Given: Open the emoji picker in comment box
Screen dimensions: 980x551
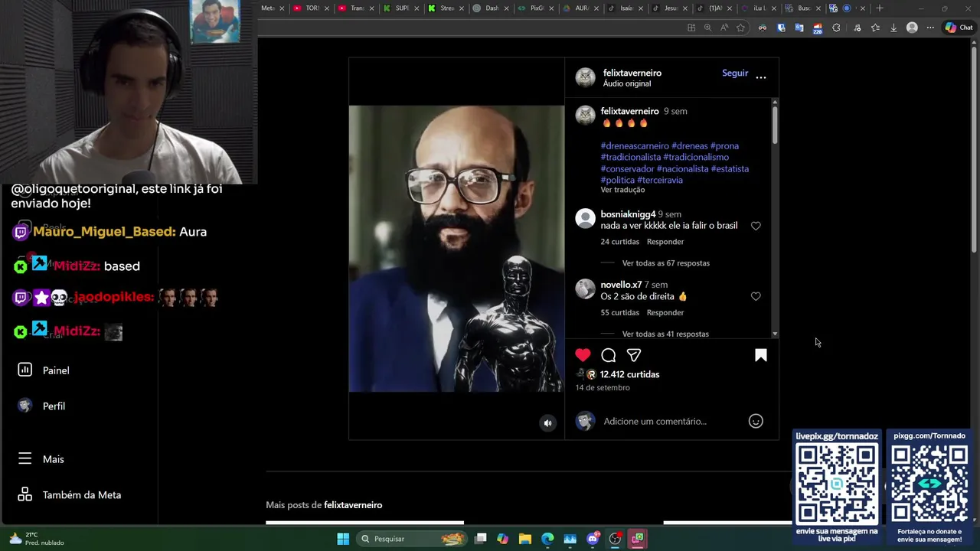Looking at the screenshot, I should click(756, 421).
